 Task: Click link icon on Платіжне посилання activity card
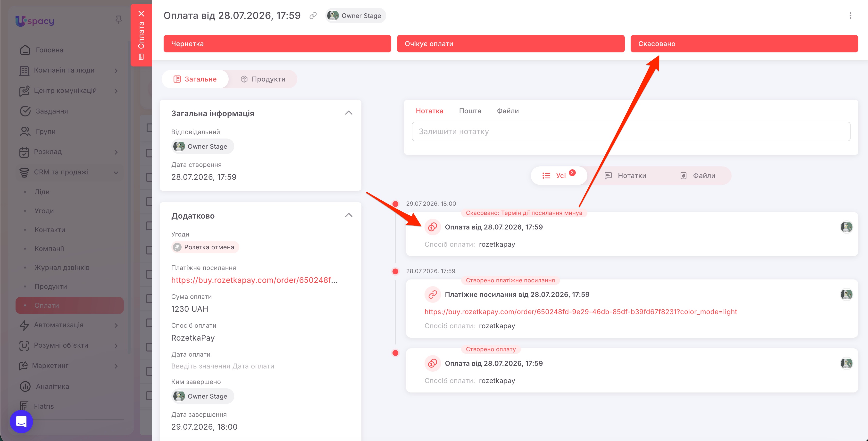tap(433, 294)
